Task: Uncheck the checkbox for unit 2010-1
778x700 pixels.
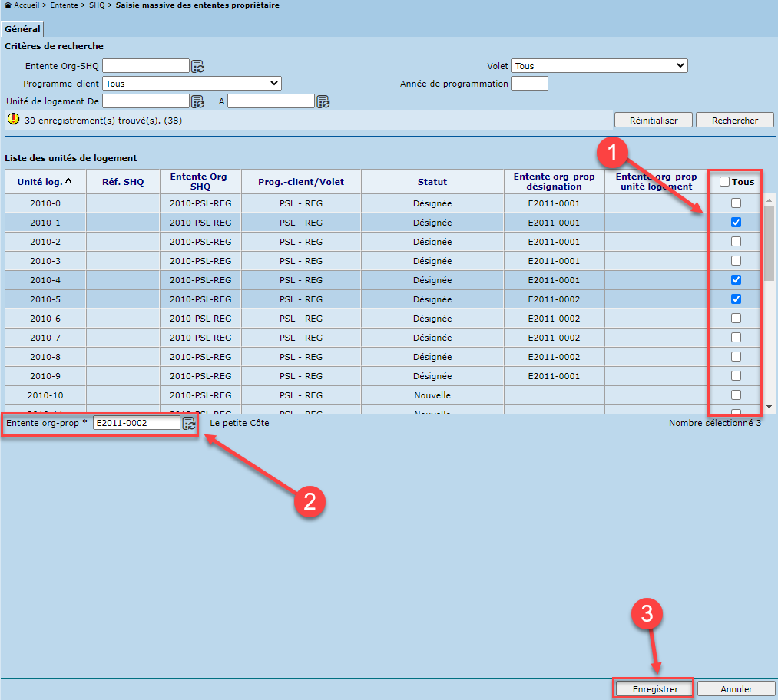Action: 736,223
